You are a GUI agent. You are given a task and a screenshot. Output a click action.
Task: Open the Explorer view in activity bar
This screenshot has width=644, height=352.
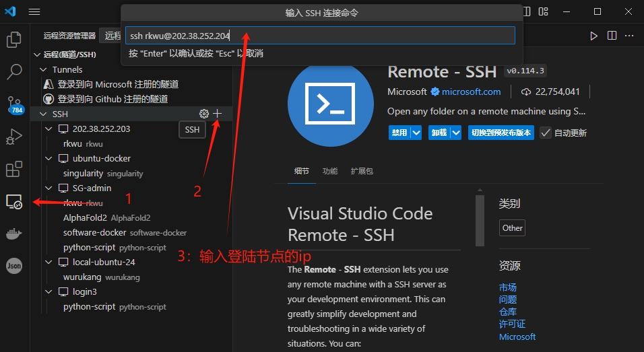pyautogui.click(x=14, y=40)
